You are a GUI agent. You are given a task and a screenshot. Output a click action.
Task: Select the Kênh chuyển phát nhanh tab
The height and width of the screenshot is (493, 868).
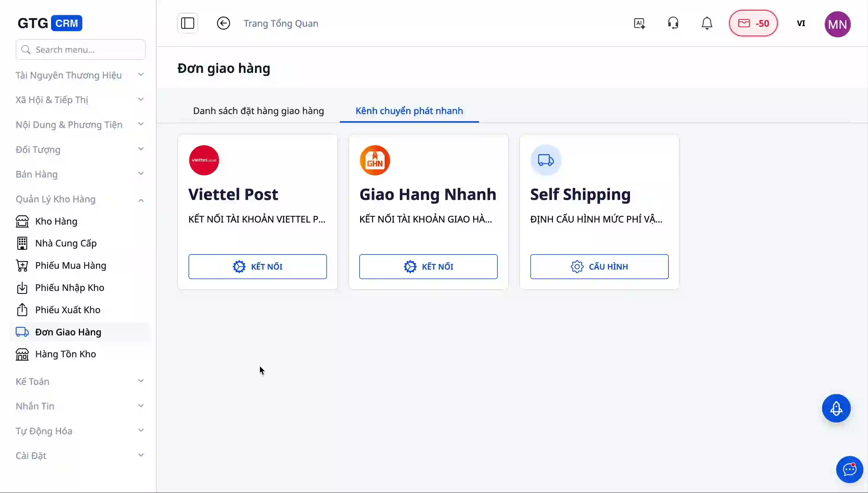click(x=409, y=111)
